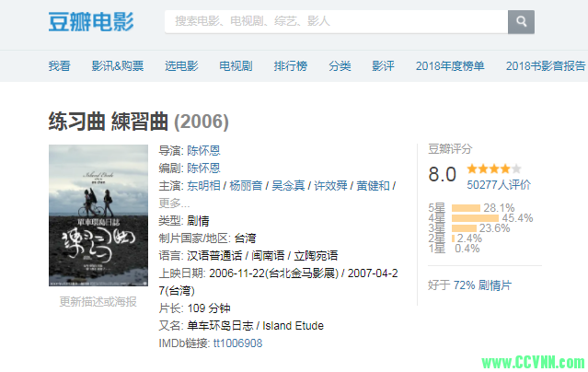The width and height of the screenshot is (588, 372).
Task: Select the 0.4% one-star percentage
Action: pyautogui.click(x=467, y=249)
